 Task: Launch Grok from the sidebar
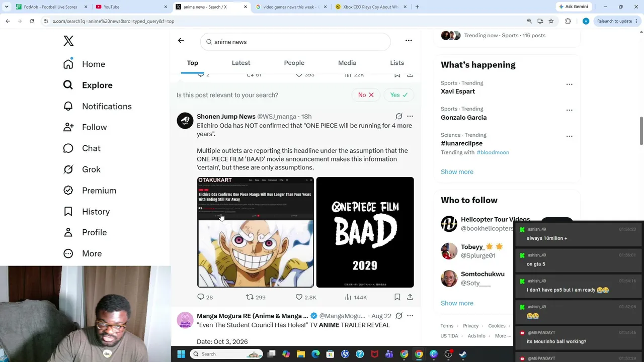[82, 169]
